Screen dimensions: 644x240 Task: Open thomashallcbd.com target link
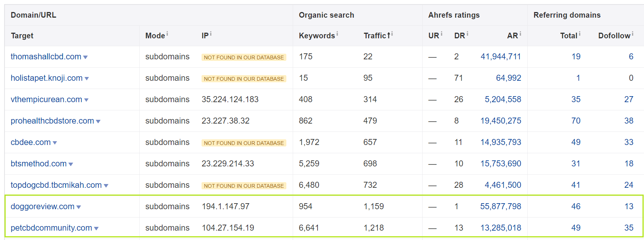(46, 57)
